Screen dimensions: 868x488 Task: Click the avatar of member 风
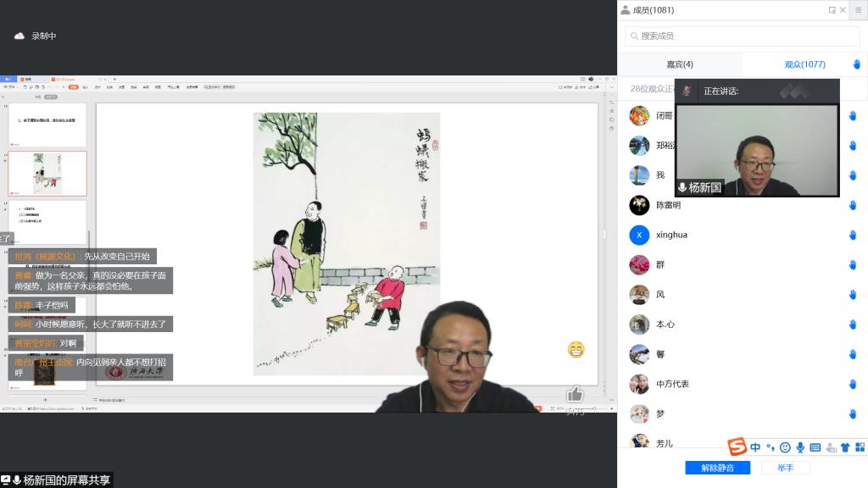tap(639, 295)
